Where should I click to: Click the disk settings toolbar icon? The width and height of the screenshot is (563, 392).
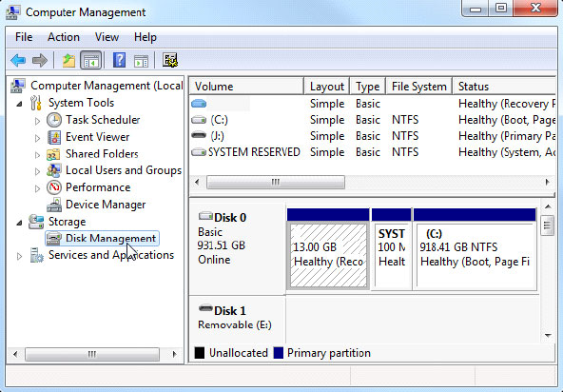(170, 60)
